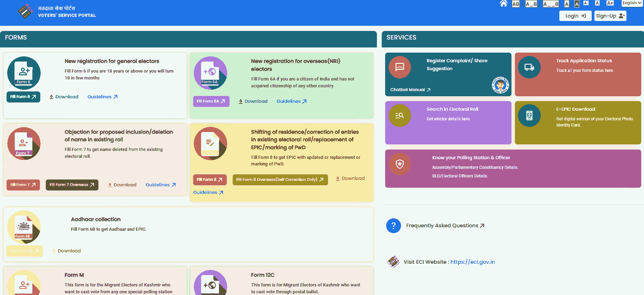Open Guidelines for Form 7
Image resolution: width=644 pixels, height=295 pixels.
click(161, 185)
